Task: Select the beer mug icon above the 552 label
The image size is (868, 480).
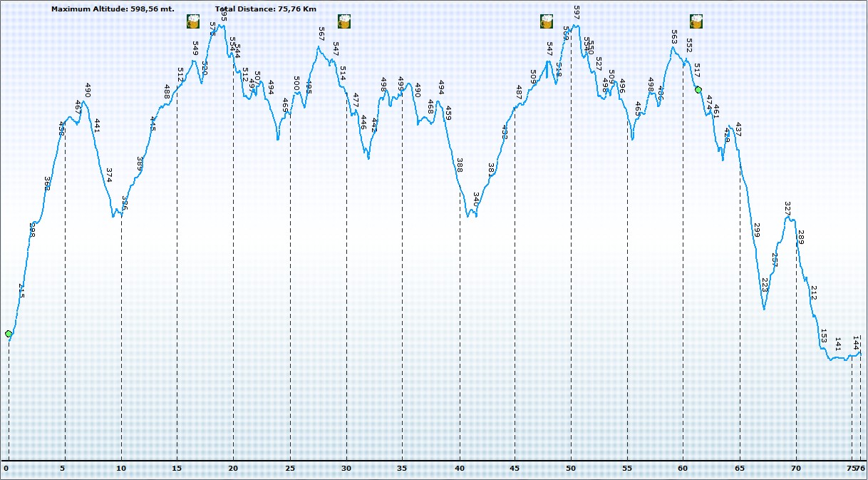Action: click(696, 21)
